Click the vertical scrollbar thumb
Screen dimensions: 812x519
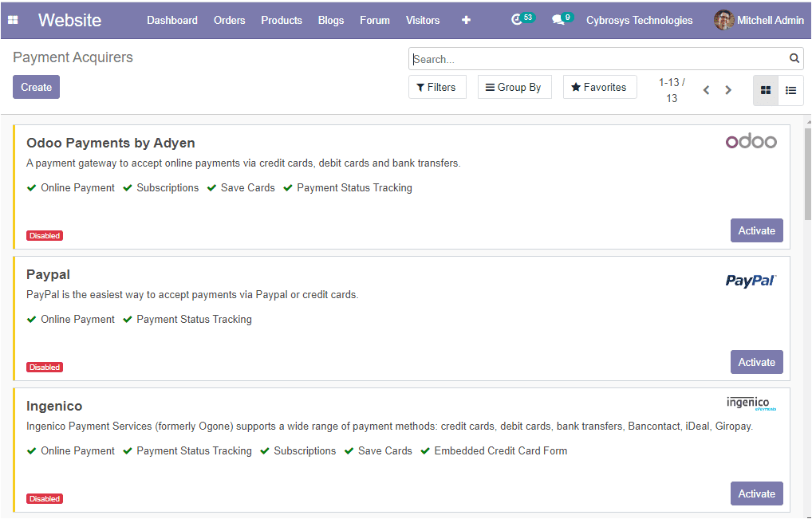[x=808, y=173]
